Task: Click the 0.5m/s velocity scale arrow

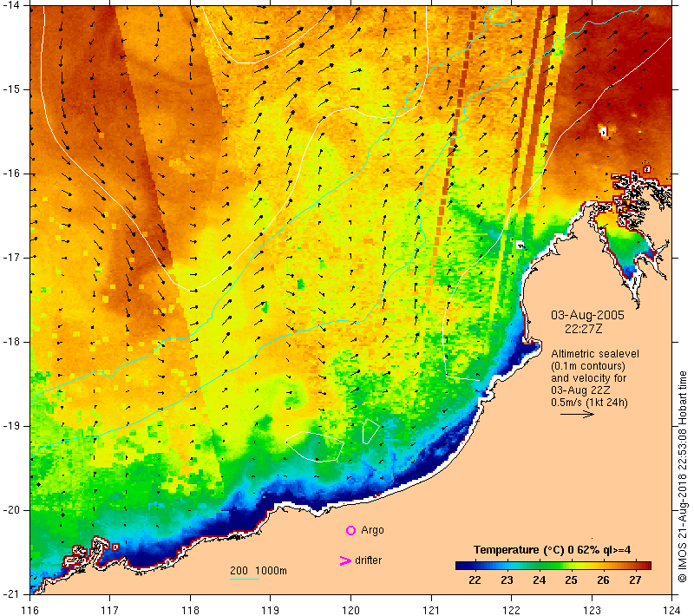Action: click(x=577, y=414)
